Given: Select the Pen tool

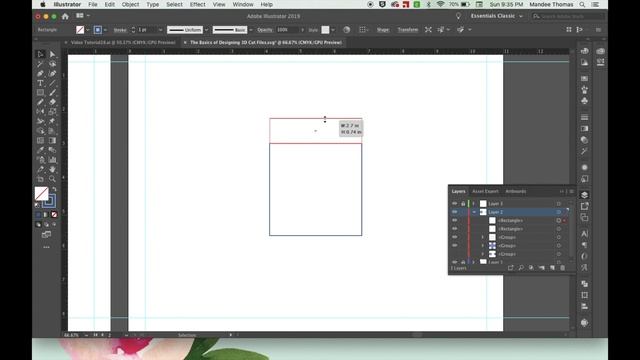Looking at the screenshot, I should point(40,74).
